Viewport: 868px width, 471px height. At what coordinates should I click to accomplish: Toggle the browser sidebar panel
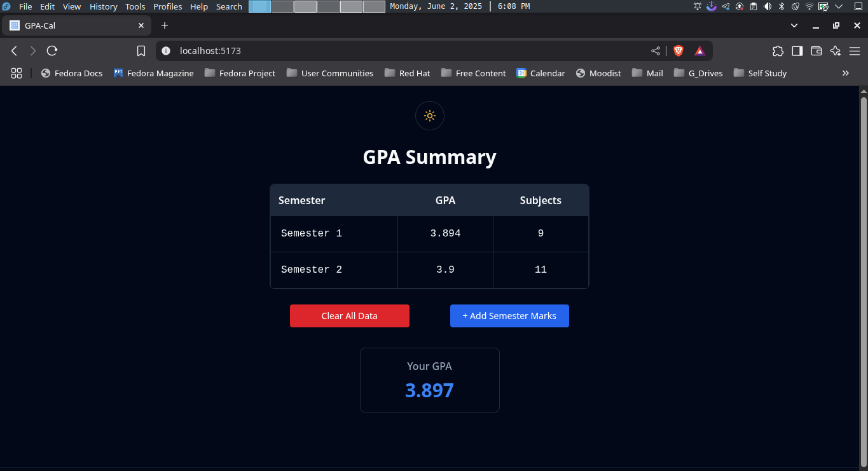coord(797,51)
